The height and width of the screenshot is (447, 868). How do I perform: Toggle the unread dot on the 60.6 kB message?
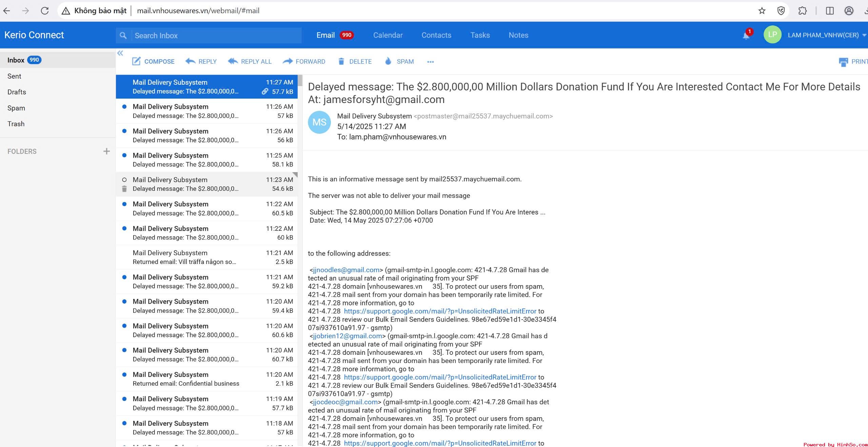tap(124, 326)
